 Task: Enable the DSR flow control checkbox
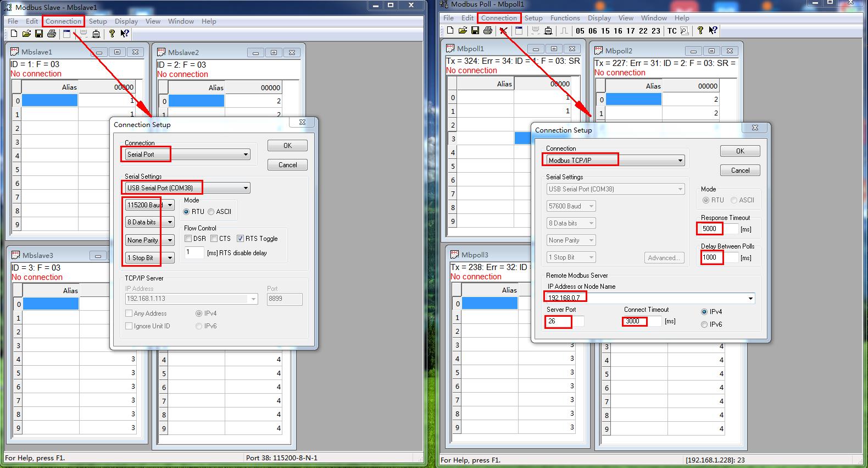tap(188, 239)
